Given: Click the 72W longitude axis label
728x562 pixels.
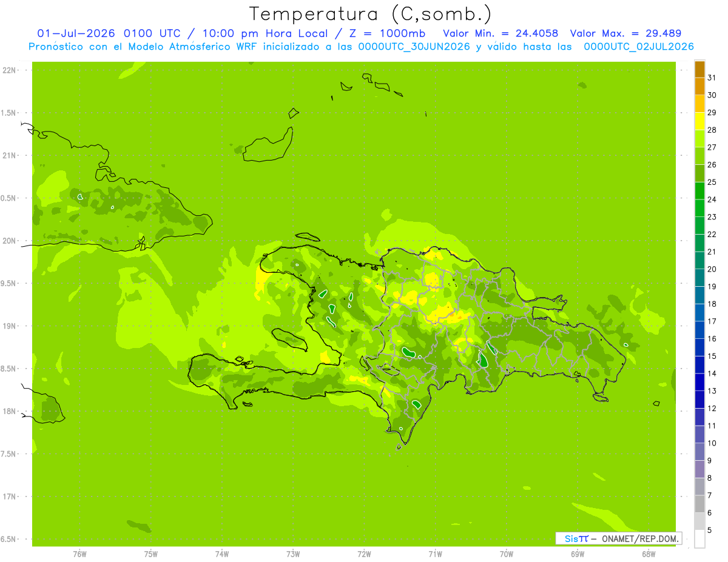Looking at the screenshot, I should 364,554.
